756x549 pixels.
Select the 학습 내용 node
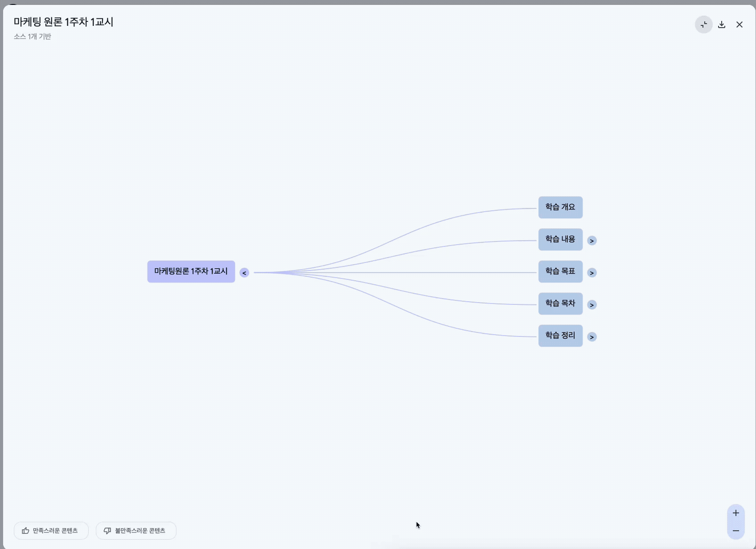560,239
